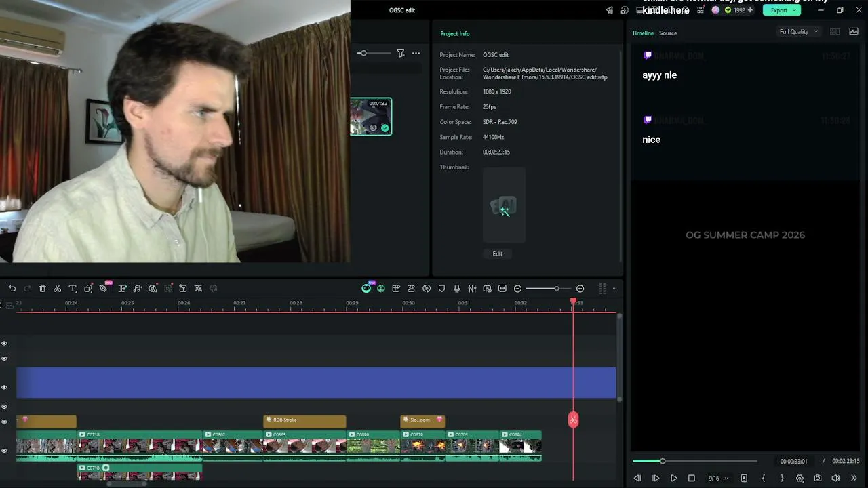Step back one frame in preview
This screenshot has height=488, width=868.
pyautogui.click(x=637, y=479)
